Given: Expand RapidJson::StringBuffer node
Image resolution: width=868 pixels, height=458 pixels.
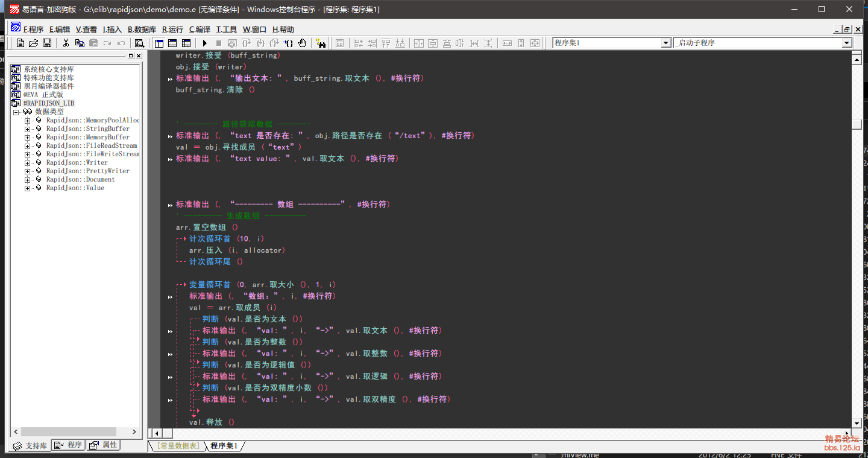Looking at the screenshot, I should (x=28, y=129).
